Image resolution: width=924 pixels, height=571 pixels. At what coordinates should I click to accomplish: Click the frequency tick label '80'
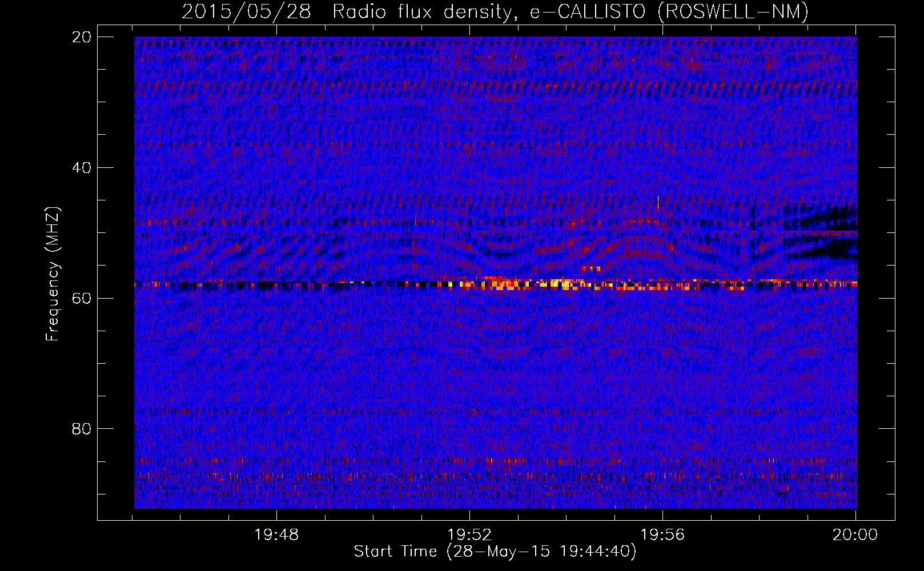[82, 428]
